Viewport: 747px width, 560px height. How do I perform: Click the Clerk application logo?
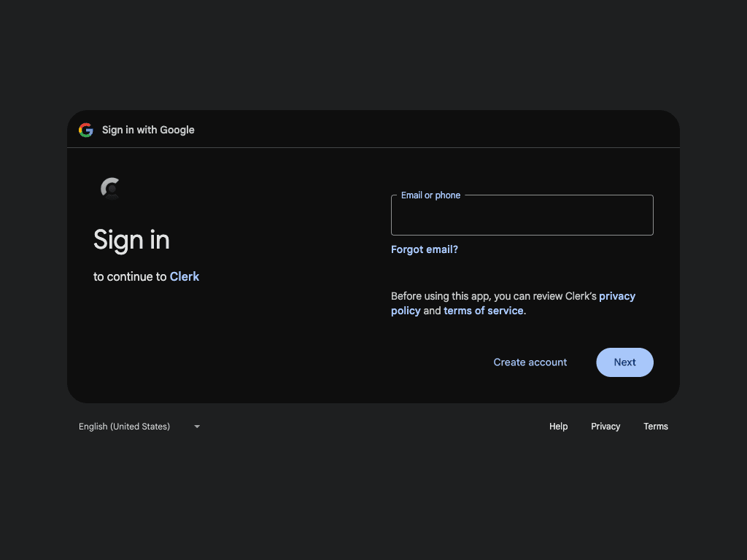(110, 187)
